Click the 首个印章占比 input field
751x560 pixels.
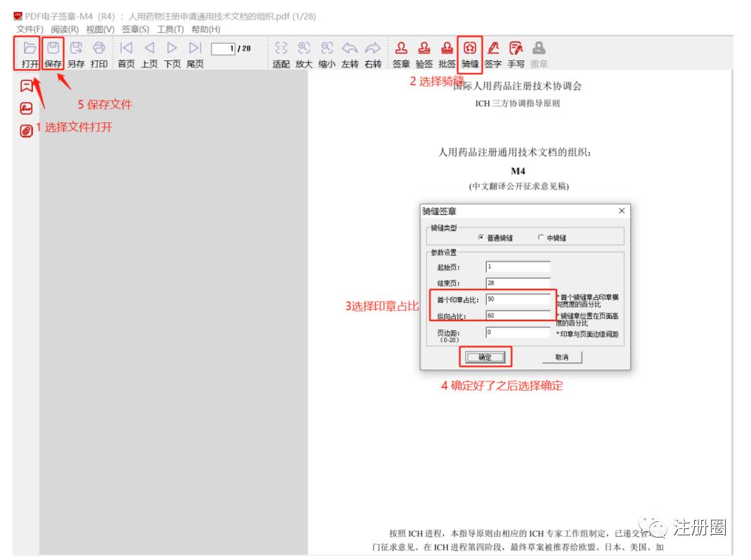[517, 299]
